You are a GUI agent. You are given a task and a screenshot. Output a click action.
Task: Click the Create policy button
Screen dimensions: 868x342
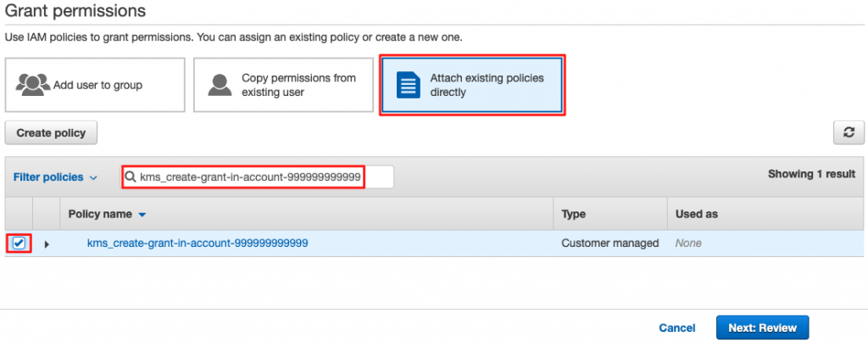[52, 133]
